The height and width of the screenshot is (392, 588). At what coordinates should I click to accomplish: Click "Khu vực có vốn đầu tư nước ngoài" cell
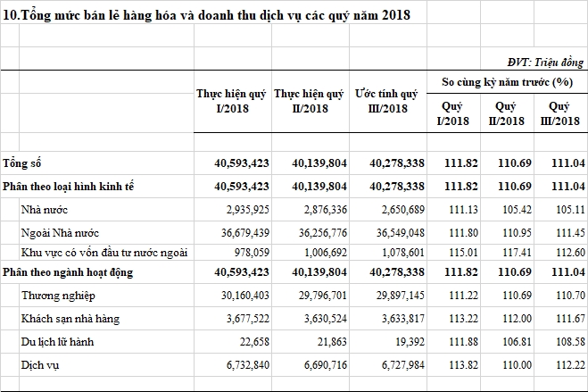click(104, 253)
